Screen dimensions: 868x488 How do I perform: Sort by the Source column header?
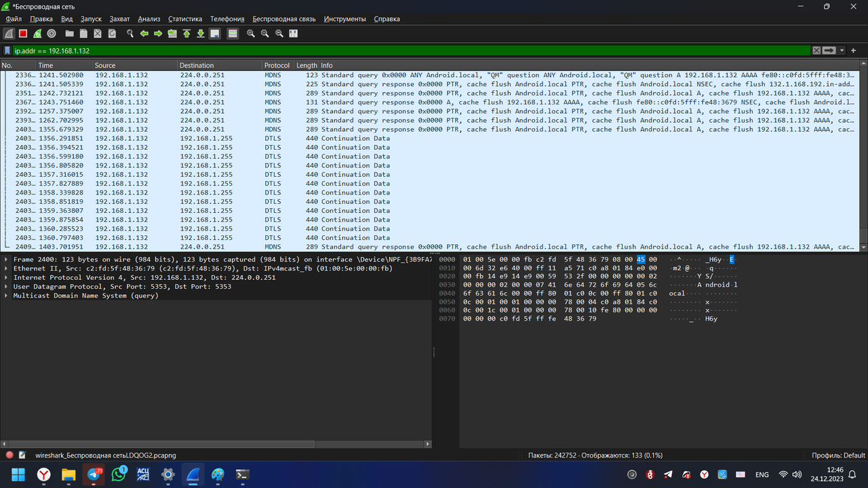[134, 66]
